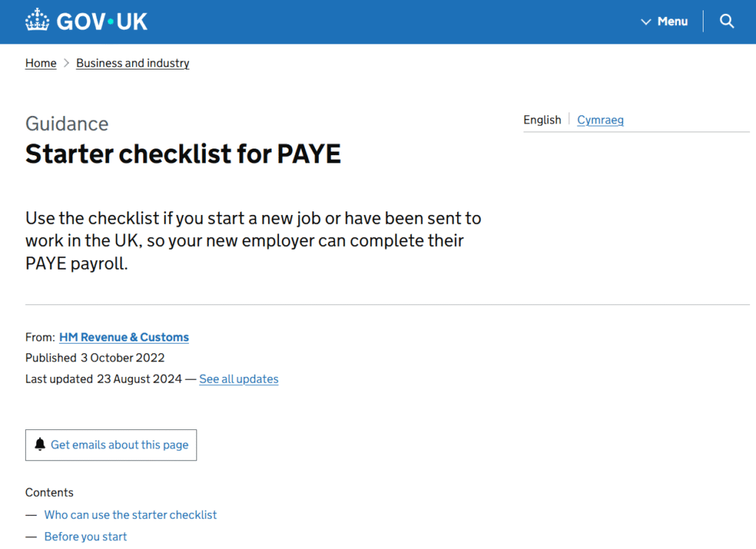Screen dimensions: 756x549
Task: Click the last updated date 23 August 2024
Action: point(139,379)
